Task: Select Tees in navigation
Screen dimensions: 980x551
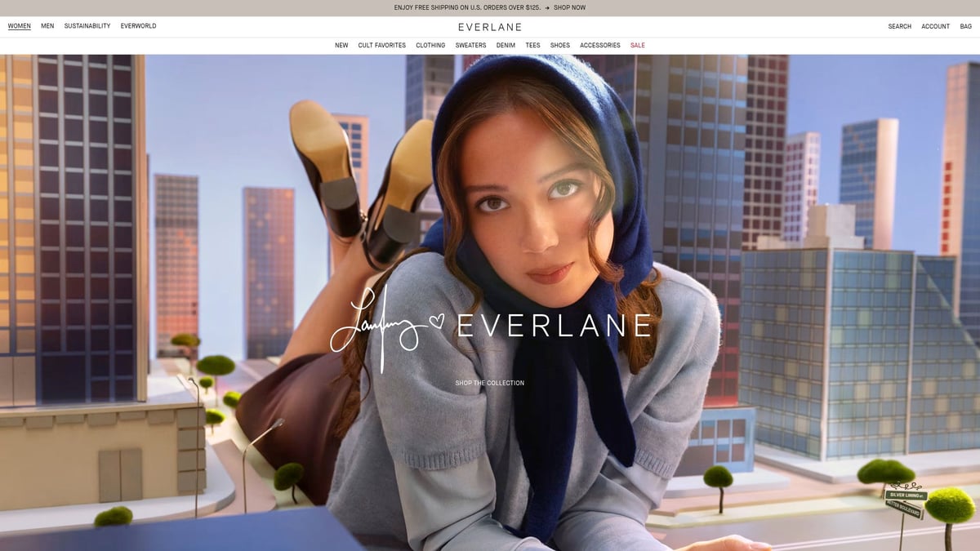Action: (x=532, y=46)
